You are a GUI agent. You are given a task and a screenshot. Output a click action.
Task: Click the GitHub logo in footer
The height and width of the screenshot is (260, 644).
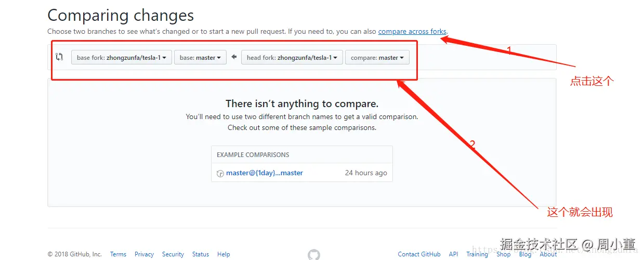(x=314, y=255)
